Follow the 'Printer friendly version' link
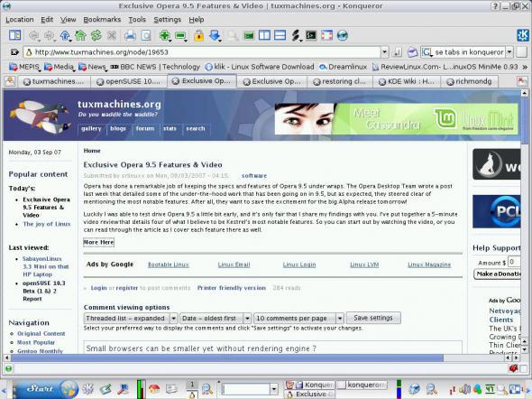The width and height of the screenshot is (532, 399). click(232, 288)
